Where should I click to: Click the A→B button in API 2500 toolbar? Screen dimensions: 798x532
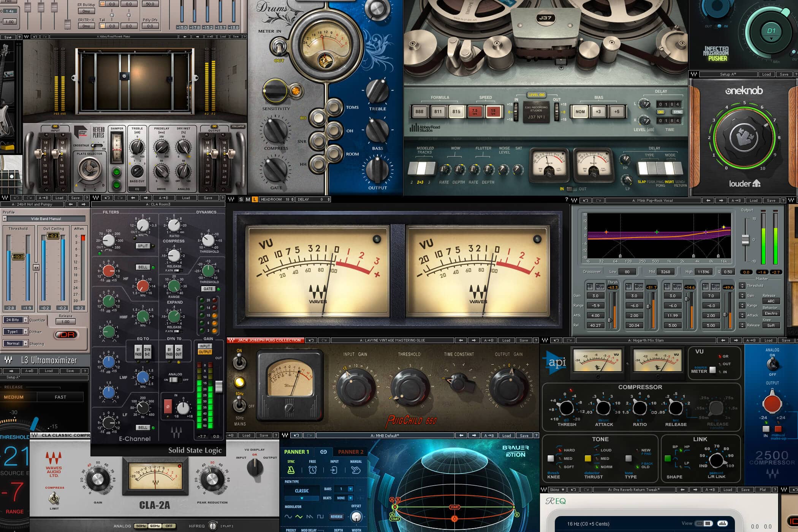[751, 340]
